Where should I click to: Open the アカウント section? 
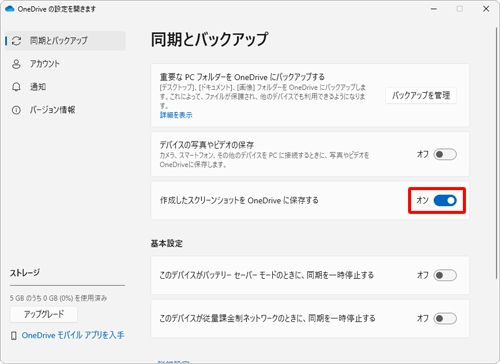[65, 64]
